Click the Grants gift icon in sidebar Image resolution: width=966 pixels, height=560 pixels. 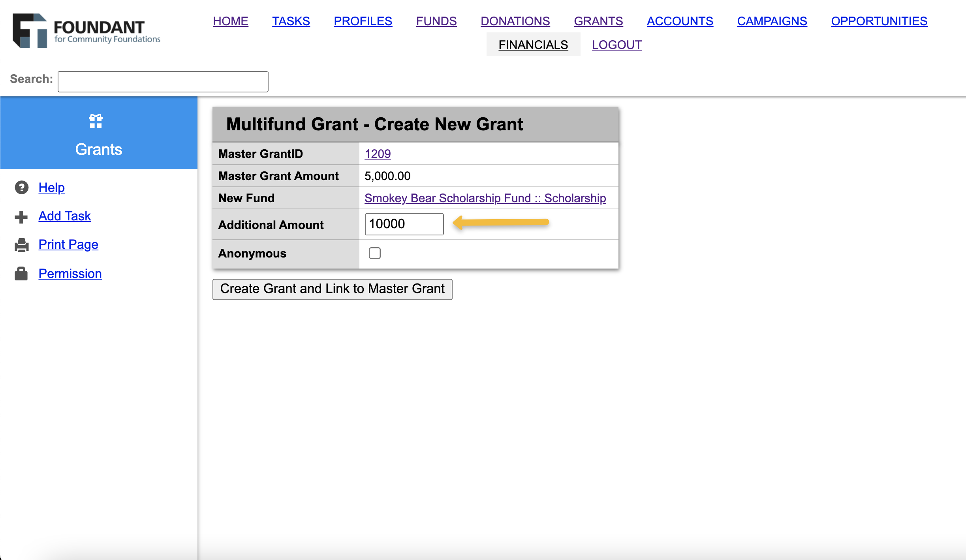pos(96,121)
